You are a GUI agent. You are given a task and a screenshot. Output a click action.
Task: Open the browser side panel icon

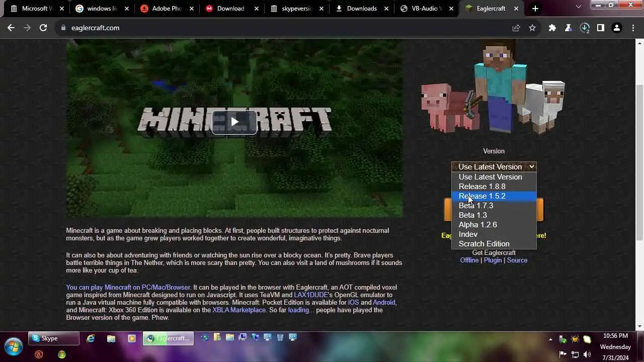click(601, 28)
